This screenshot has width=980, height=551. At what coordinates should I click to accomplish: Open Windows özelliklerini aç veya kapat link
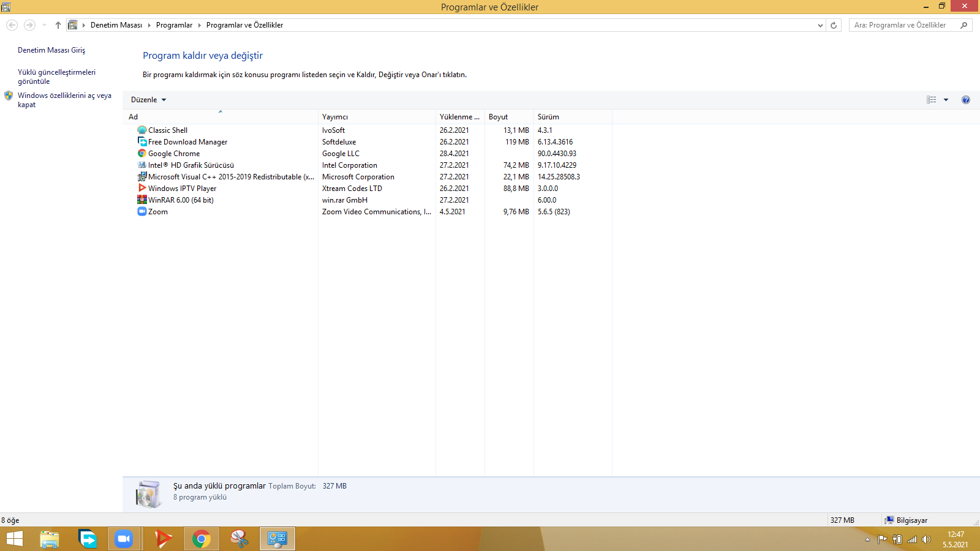(64, 100)
